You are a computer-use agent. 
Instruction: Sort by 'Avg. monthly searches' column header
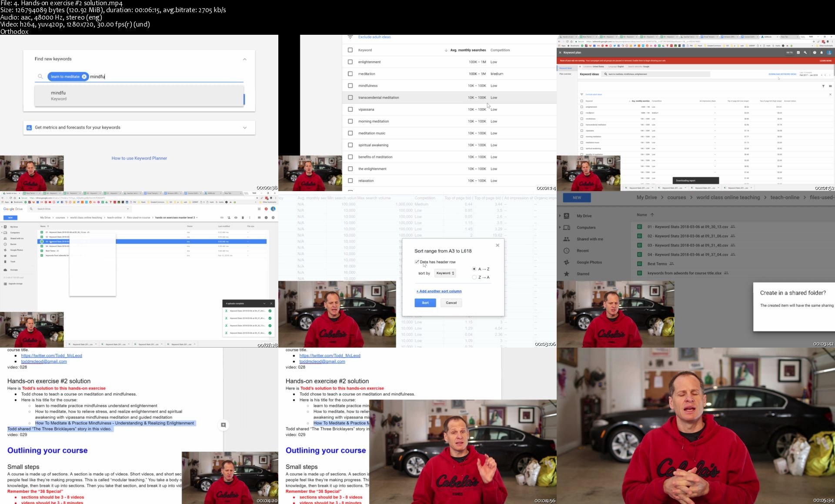coord(468,50)
